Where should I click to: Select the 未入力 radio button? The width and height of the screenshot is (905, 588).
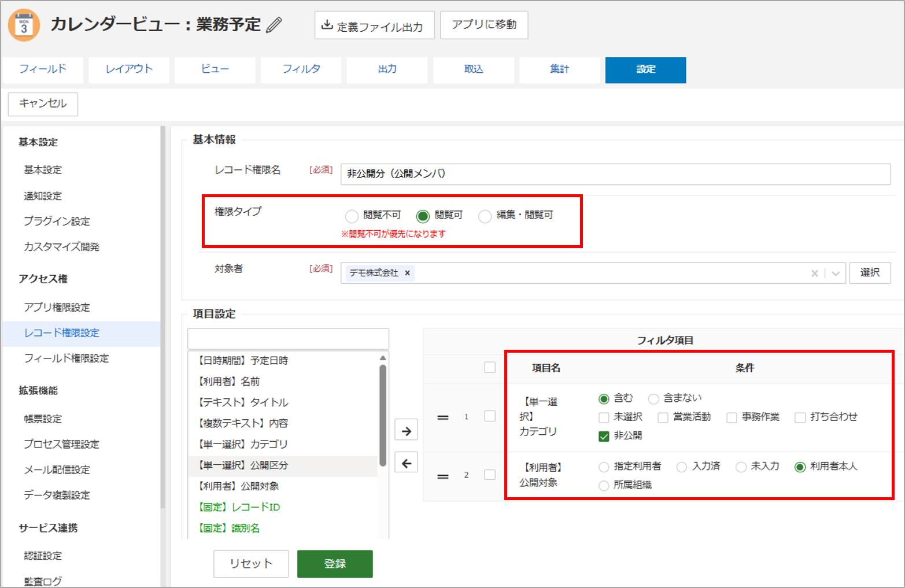tap(741, 467)
